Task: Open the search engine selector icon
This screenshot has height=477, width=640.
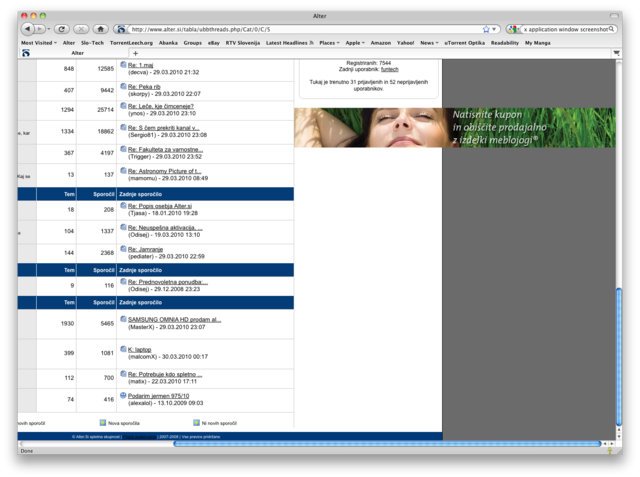Action: pyautogui.click(x=513, y=29)
